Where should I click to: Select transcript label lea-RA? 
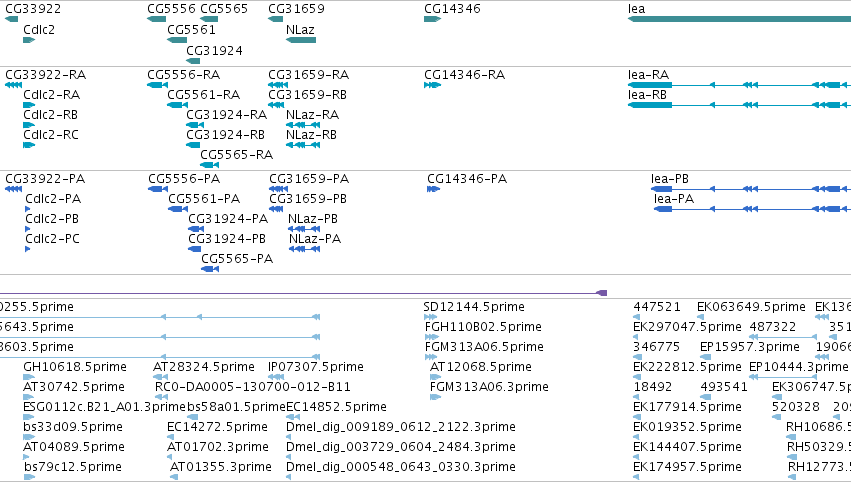pyautogui.click(x=649, y=75)
